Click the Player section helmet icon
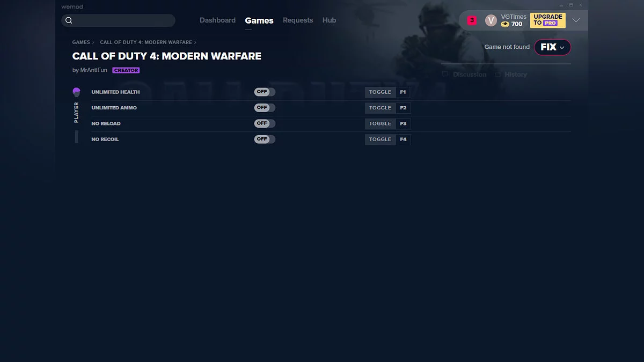The image size is (644, 362). pyautogui.click(x=76, y=92)
